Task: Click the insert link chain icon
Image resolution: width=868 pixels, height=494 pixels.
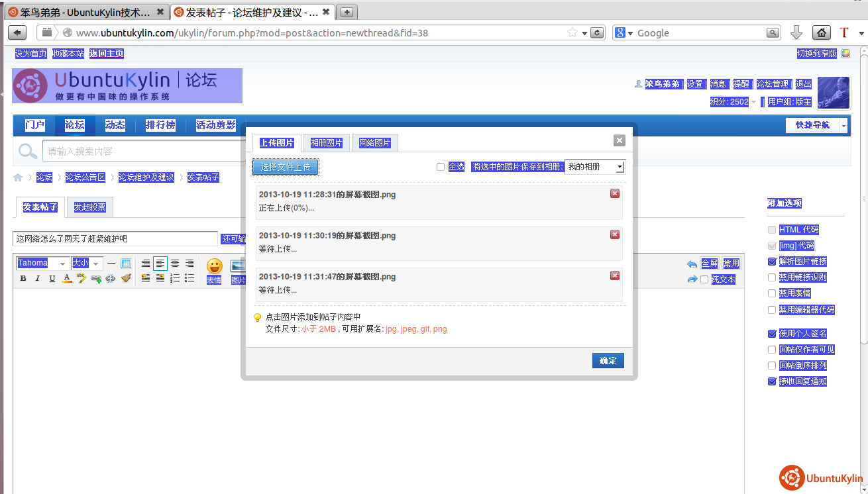Action: [96, 279]
